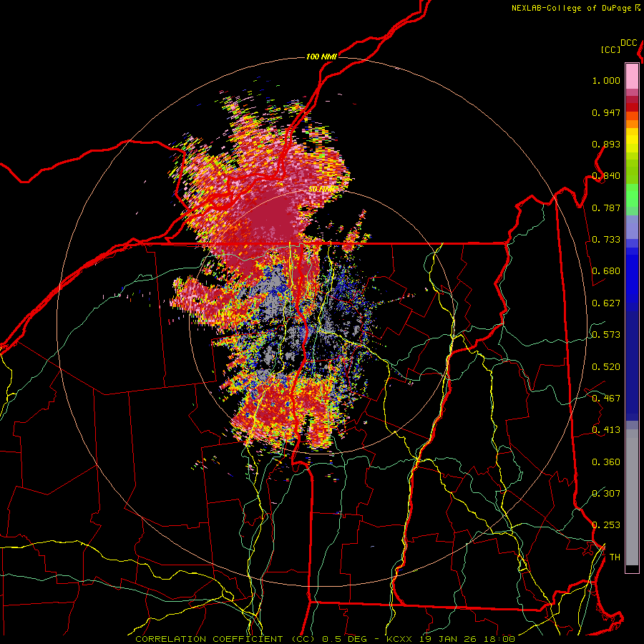644x644 pixels.
Task: Click the Correlation Coefficient caption text
Action: coord(325,639)
